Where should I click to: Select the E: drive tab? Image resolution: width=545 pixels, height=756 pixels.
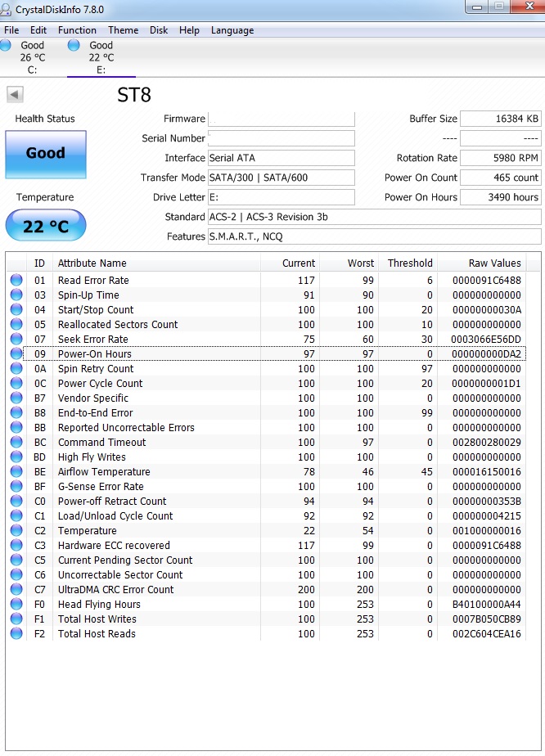(101, 57)
